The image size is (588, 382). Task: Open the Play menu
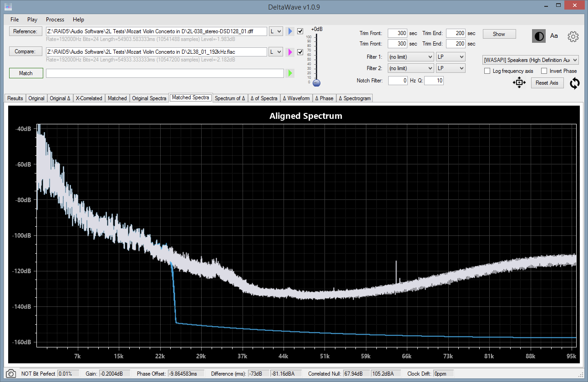(x=32, y=20)
